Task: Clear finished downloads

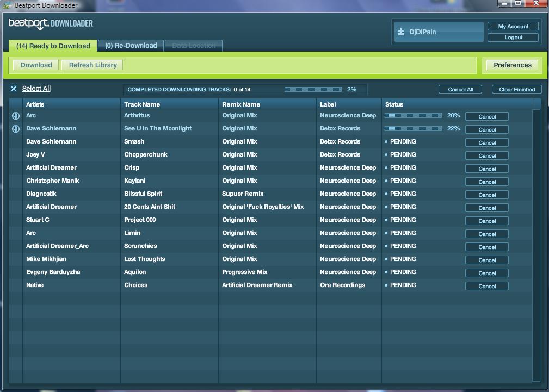Action: tap(517, 90)
